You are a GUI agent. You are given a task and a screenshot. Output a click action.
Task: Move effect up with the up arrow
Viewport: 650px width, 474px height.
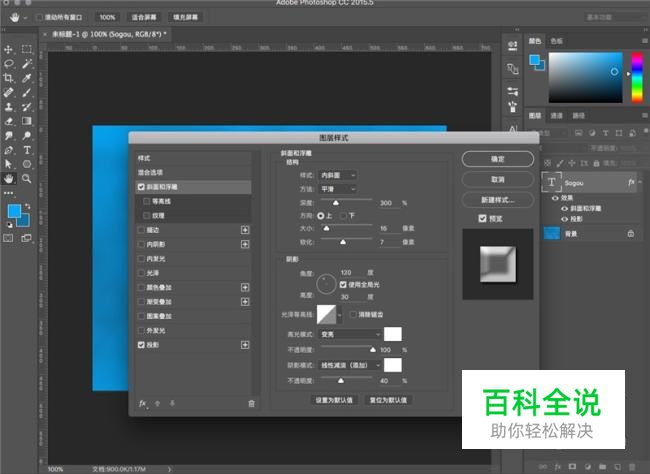point(157,404)
